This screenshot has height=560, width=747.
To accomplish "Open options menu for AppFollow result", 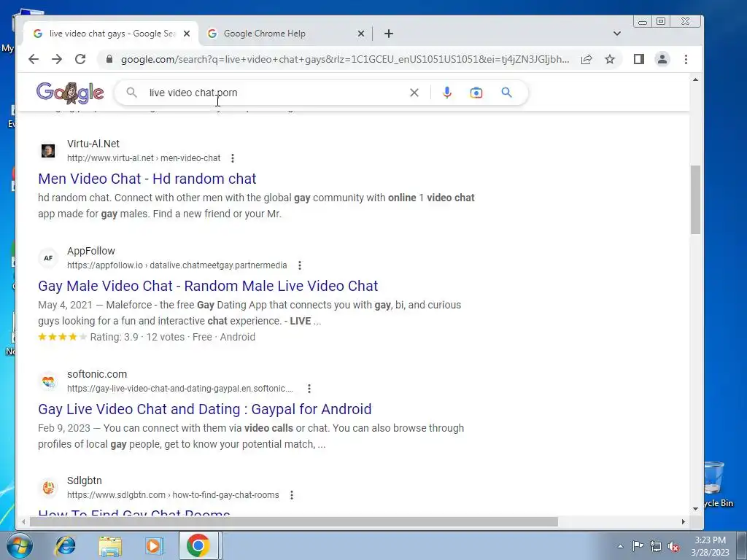I will tap(300, 265).
